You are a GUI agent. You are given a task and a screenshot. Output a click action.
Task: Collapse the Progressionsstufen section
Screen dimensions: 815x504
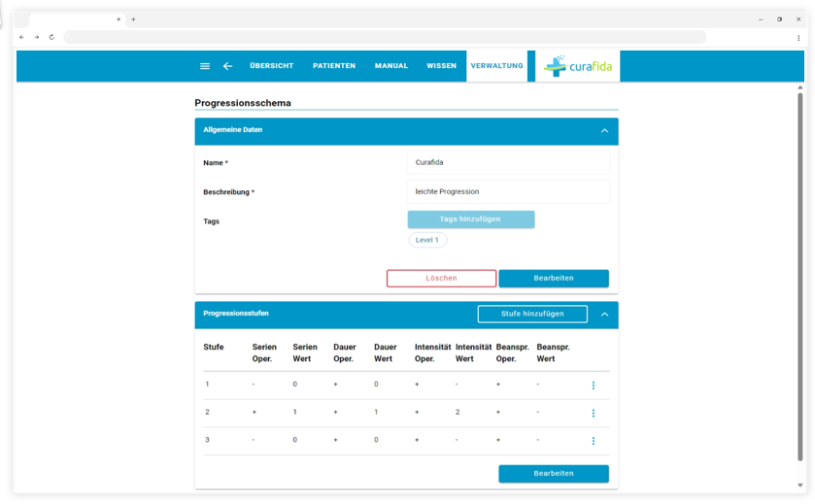(604, 315)
